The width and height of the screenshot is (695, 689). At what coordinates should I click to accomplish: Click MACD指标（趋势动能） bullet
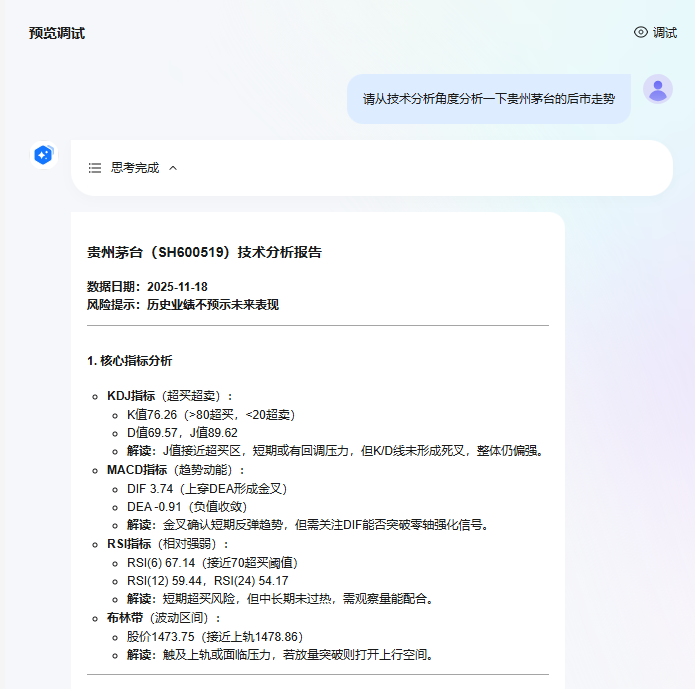pyautogui.click(x=176, y=470)
